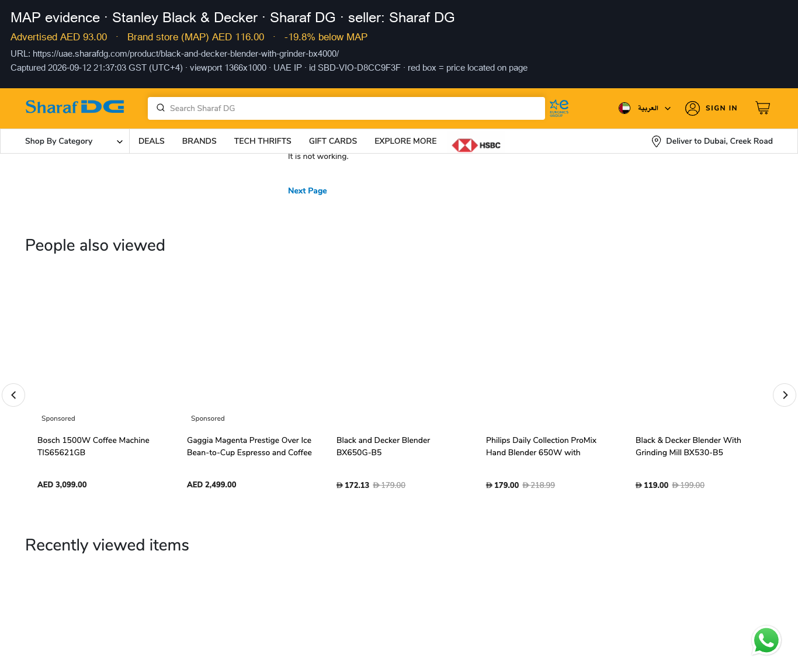Open EXPLORE MORE menu
The height and width of the screenshot is (672, 798).
point(405,141)
